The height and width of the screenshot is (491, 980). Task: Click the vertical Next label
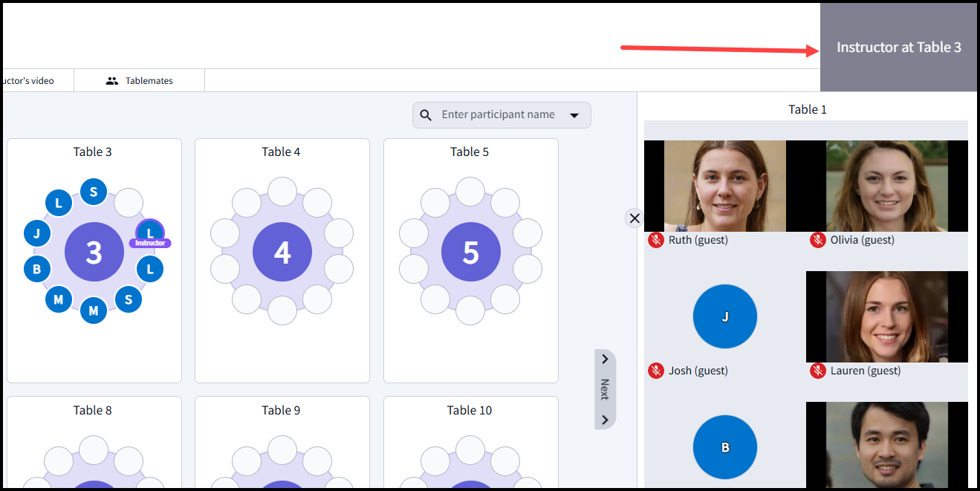pos(605,389)
